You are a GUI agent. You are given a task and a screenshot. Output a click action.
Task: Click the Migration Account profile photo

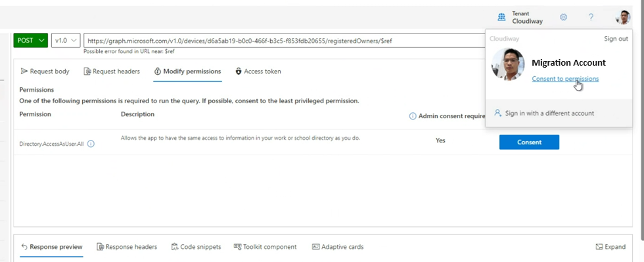(x=508, y=64)
